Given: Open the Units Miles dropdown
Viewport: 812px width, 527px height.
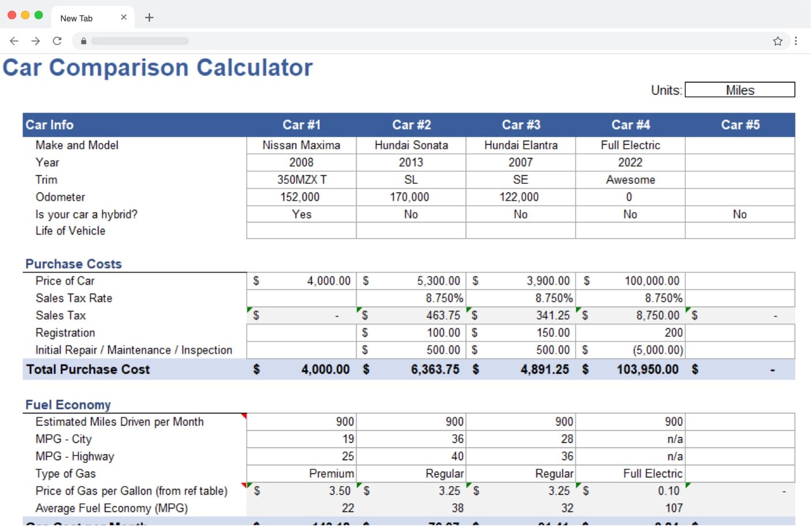Looking at the screenshot, I should click(740, 90).
